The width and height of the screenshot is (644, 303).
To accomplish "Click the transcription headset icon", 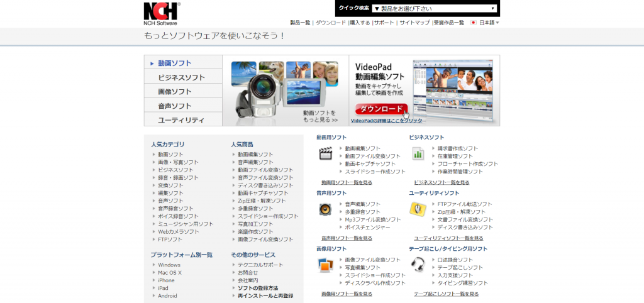I will [418, 265].
